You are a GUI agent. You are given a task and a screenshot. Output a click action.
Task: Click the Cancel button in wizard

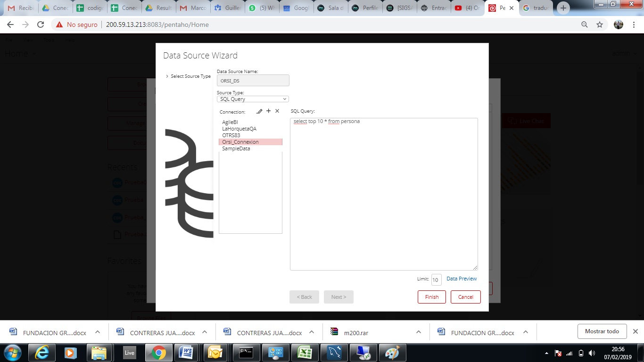tap(465, 297)
